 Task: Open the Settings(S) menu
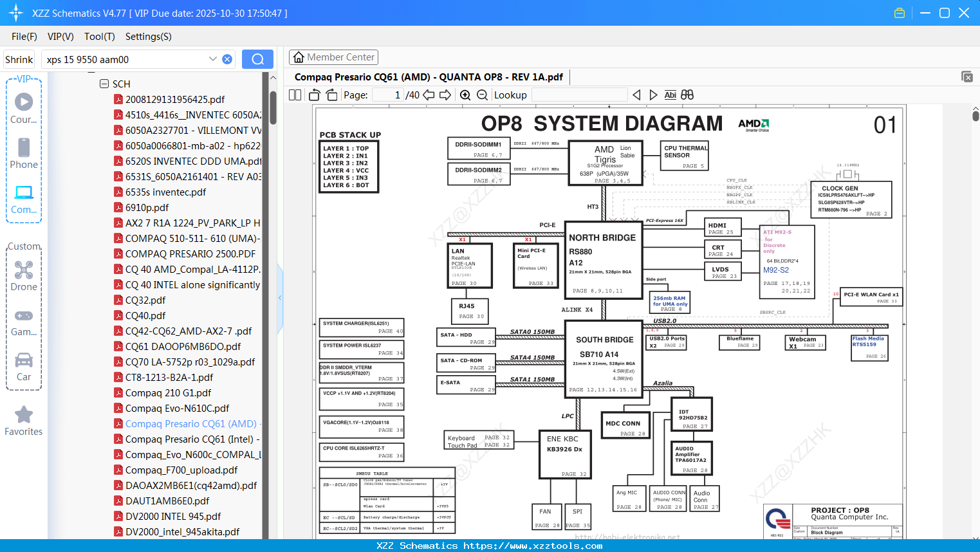pos(149,37)
